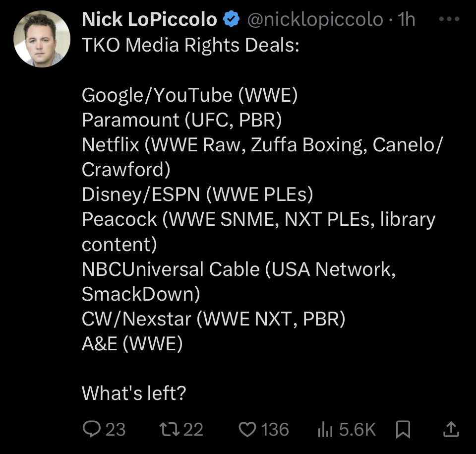Image resolution: width=476 pixels, height=454 pixels.
Task: Click the repost count 22
Action: [x=193, y=429]
